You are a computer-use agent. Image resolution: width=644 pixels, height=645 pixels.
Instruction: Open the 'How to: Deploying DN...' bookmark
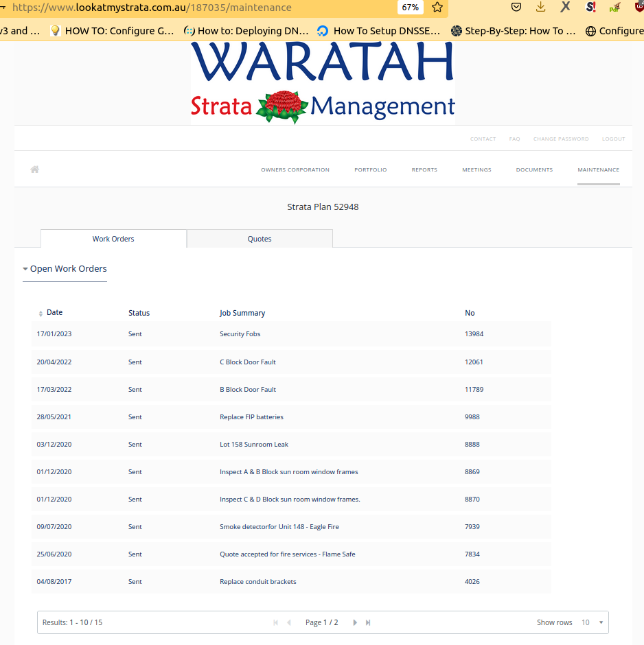point(246,31)
